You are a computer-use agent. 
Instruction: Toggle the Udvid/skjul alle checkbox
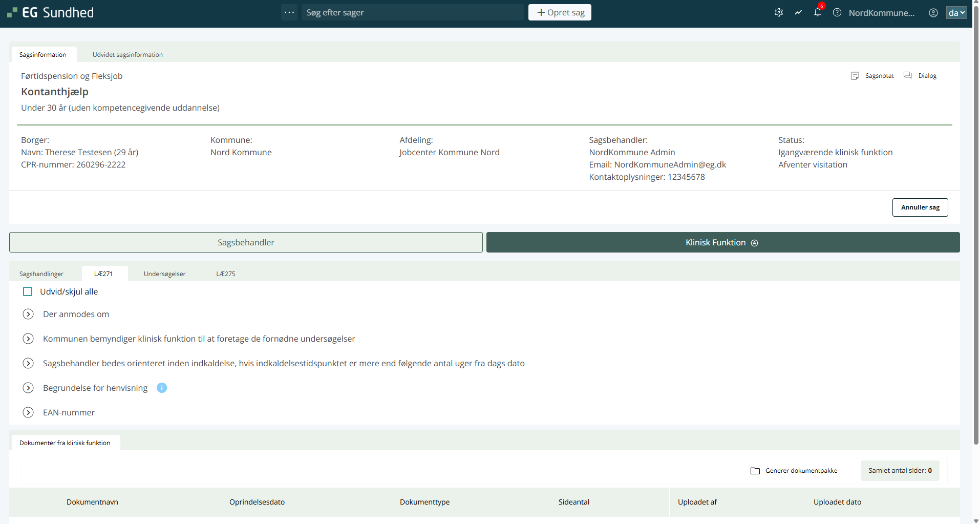(x=28, y=291)
